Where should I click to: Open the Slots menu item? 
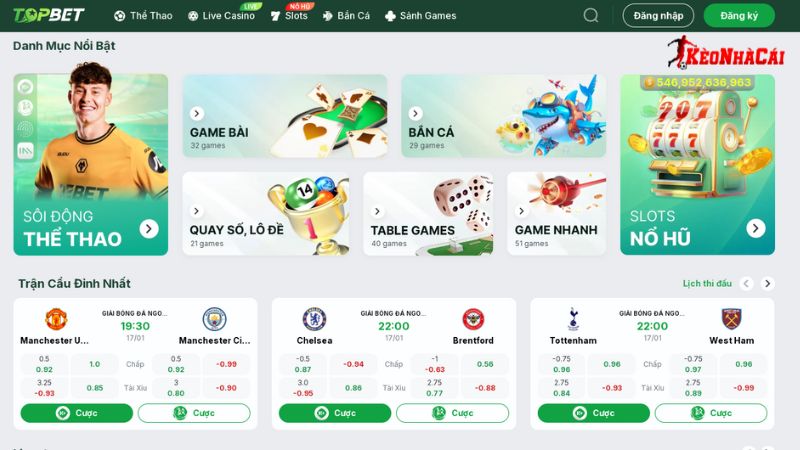point(289,16)
